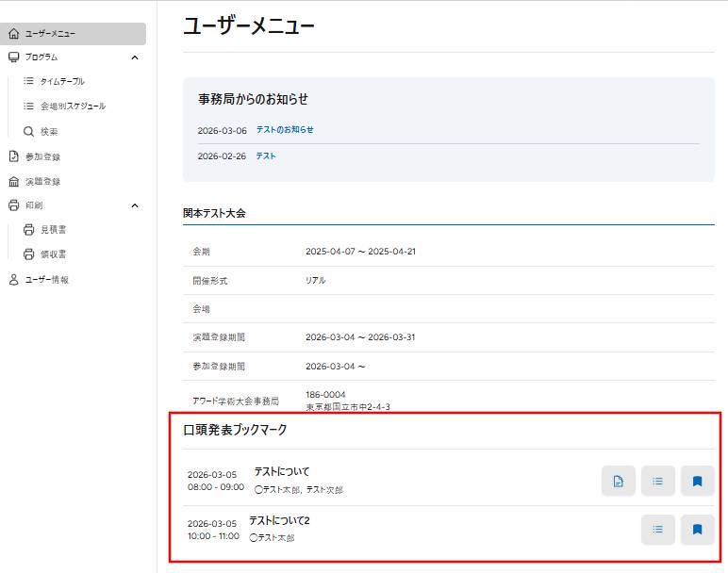Click list icon in テストについて row

(658, 482)
